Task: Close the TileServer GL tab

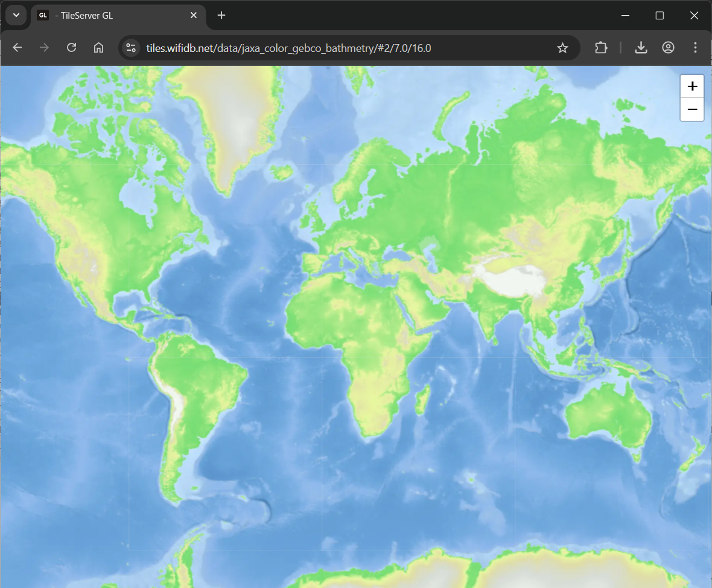Action: (x=193, y=15)
